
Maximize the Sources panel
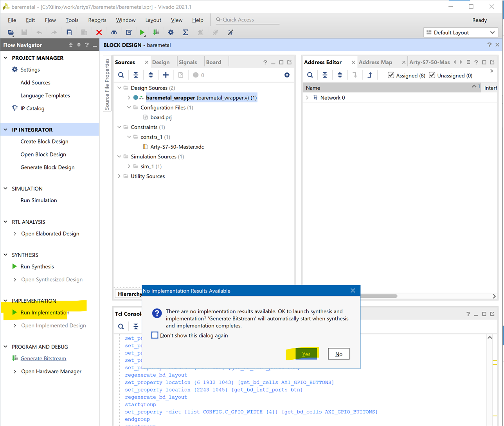point(281,62)
